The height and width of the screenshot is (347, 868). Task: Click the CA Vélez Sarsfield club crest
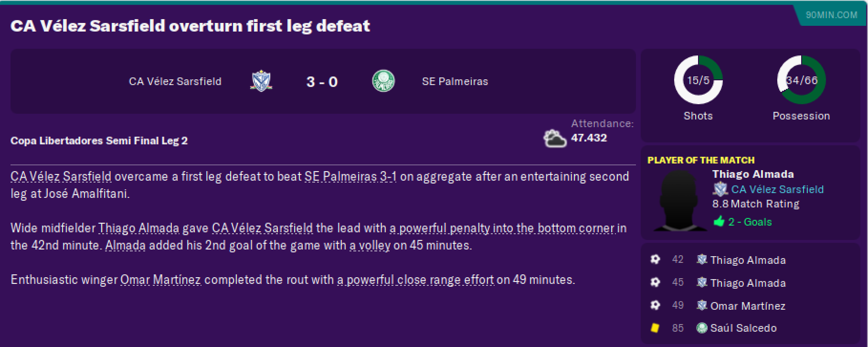261,81
